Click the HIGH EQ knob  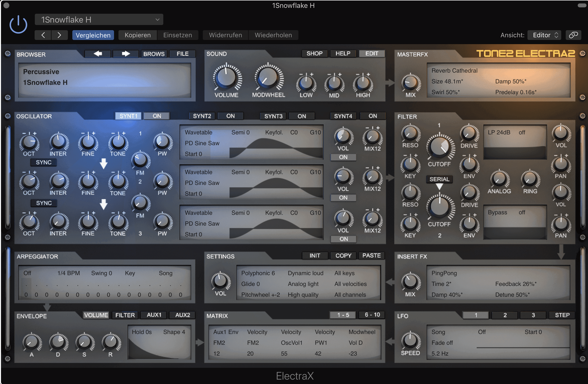(x=363, y=83)
